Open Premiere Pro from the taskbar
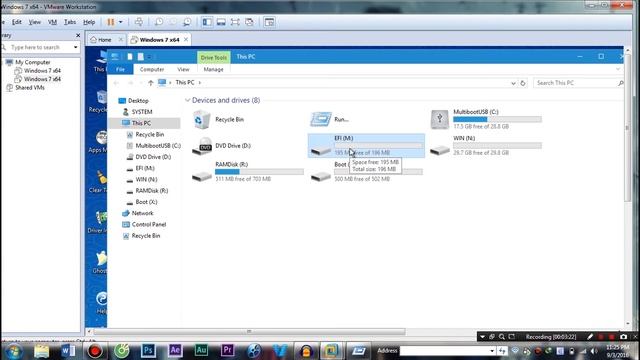 (x=228, y=351)
